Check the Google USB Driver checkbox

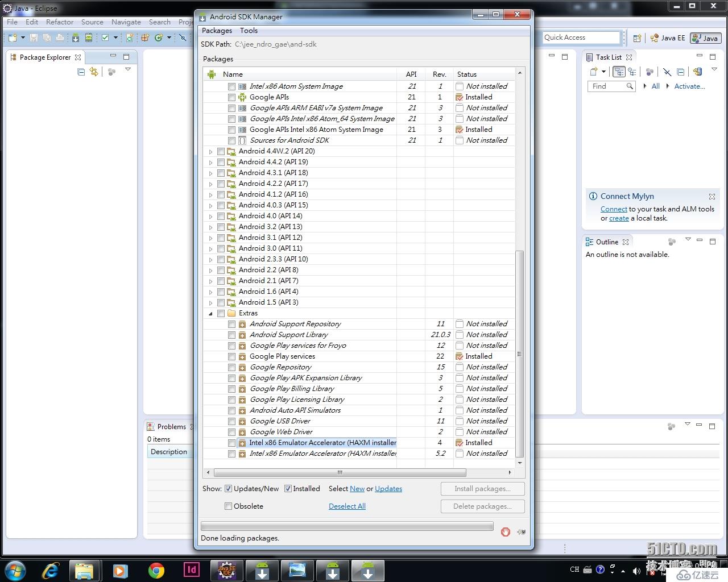[231, 421]
